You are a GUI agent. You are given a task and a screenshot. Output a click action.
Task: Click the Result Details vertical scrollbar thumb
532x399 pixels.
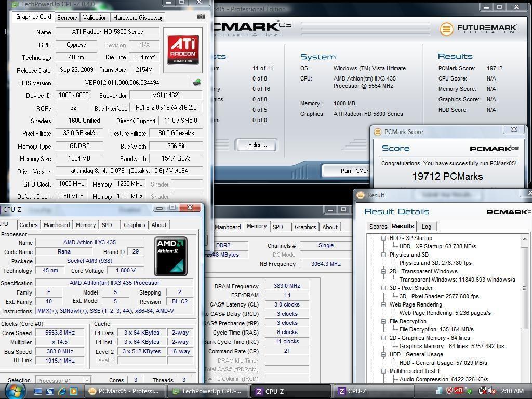pos(524,288)
